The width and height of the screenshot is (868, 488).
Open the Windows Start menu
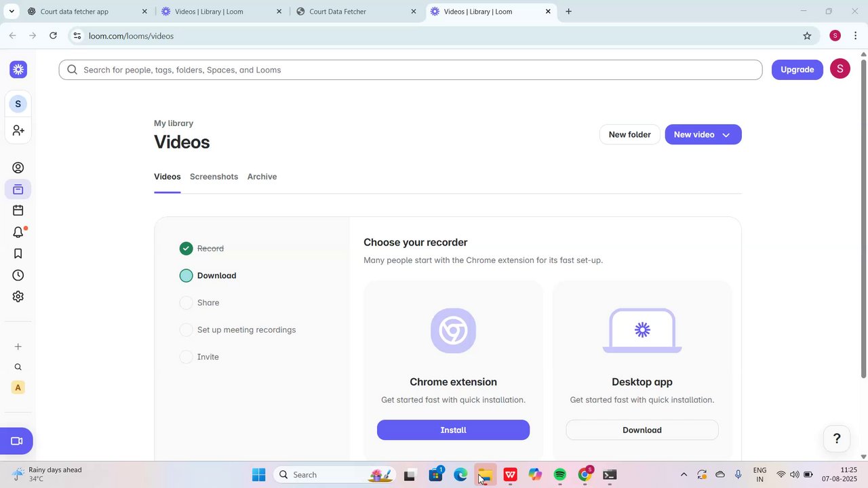coord(258,474)
